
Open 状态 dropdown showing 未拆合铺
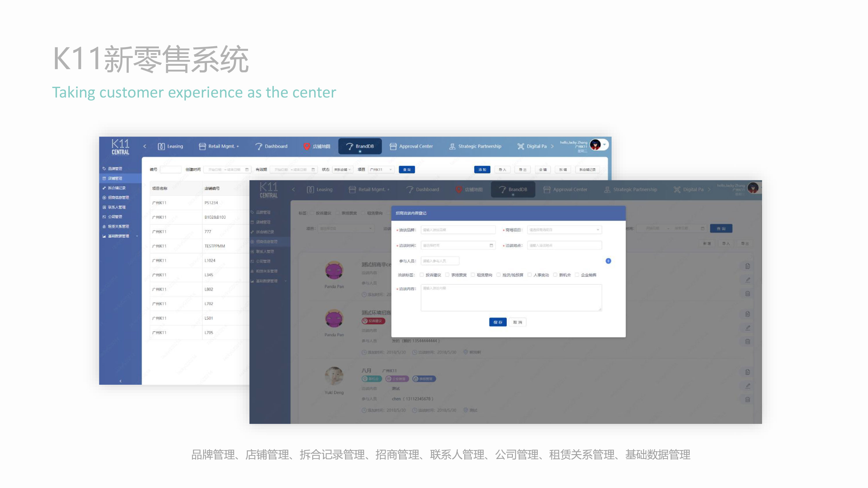[x=342, y=170]
